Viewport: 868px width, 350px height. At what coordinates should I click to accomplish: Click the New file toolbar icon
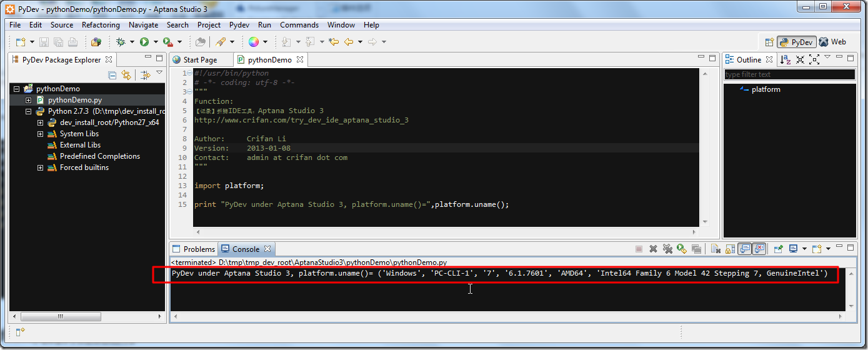pos(21,42)
